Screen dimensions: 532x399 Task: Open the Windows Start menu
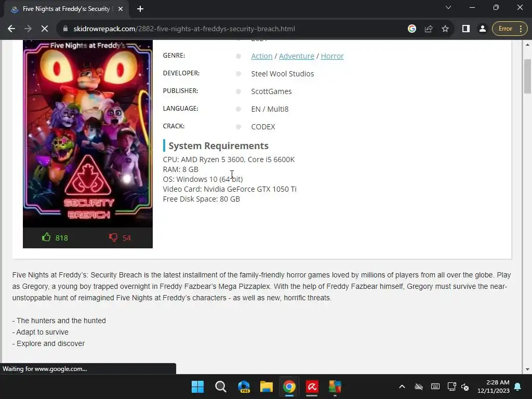click(x=197, y=387)
